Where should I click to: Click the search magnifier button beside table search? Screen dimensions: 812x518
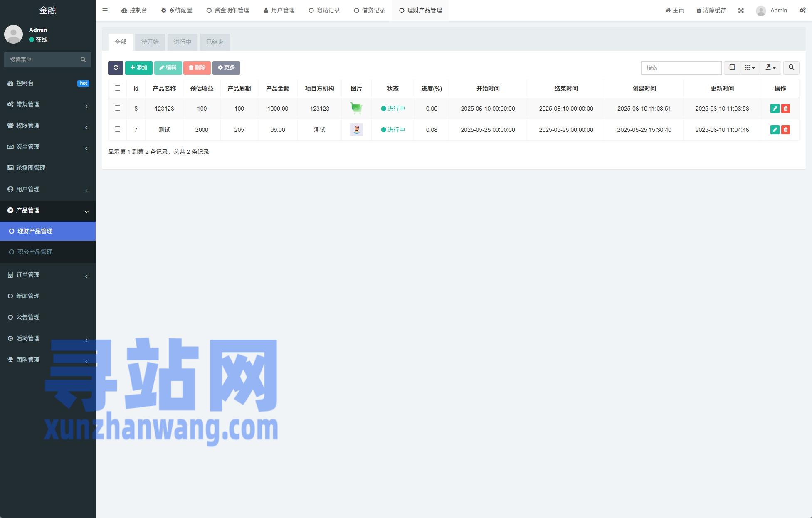pyautogui.click(x=791, y=68)
